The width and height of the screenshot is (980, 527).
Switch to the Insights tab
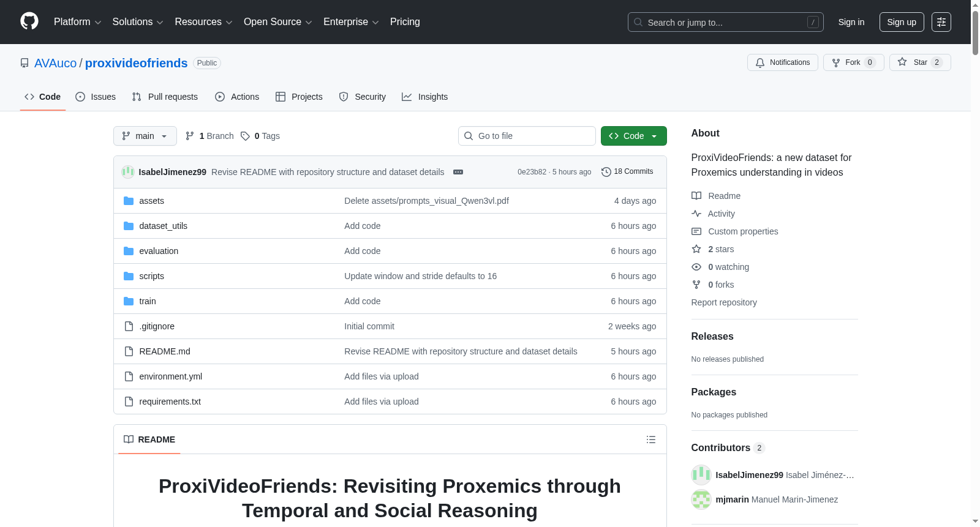coord(425,97)
